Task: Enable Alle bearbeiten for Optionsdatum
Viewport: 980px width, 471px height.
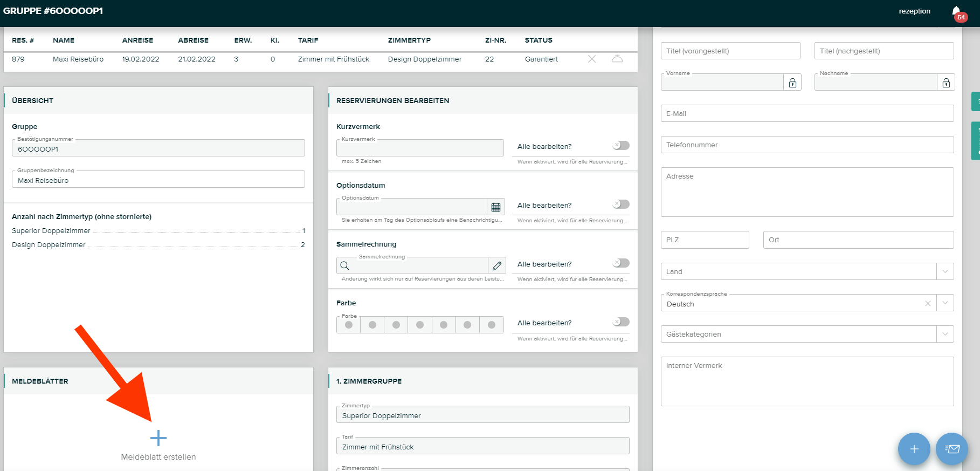Action: pos(621,204)
